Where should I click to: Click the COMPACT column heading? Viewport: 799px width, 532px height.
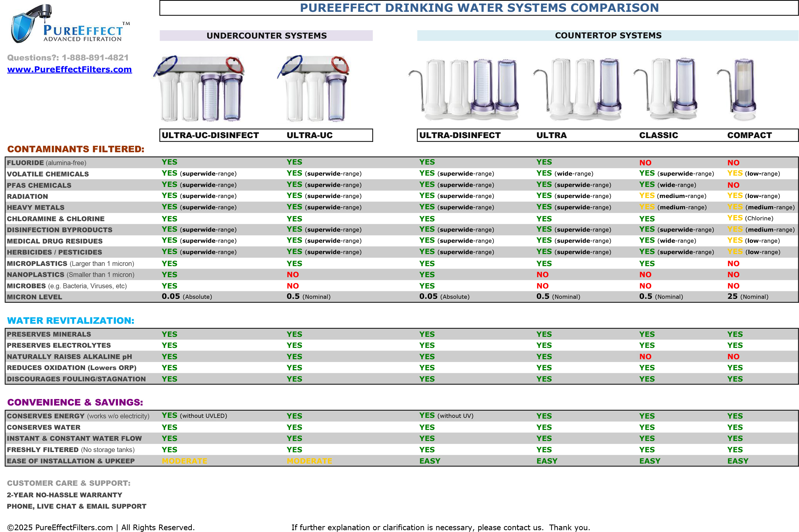click(749, 135)
